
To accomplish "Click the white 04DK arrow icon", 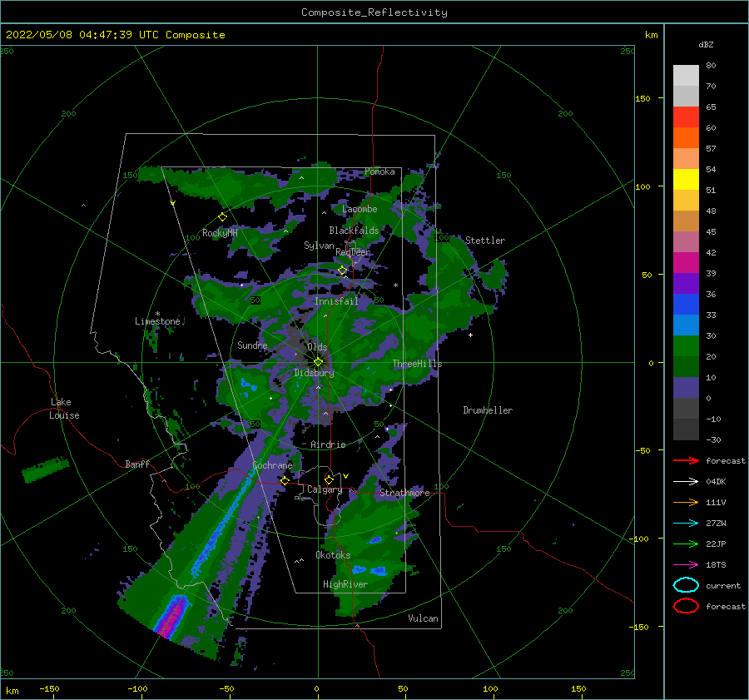I will 686,481.
